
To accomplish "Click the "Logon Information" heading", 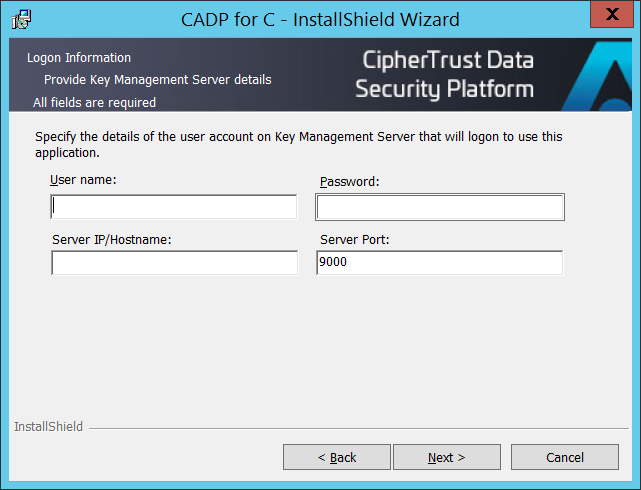I will [79, 58].
